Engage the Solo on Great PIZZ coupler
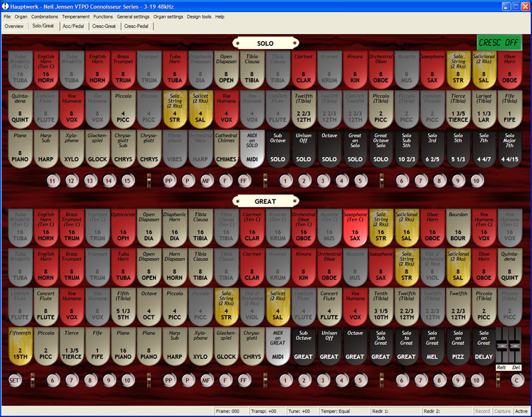 coord(458,345)
